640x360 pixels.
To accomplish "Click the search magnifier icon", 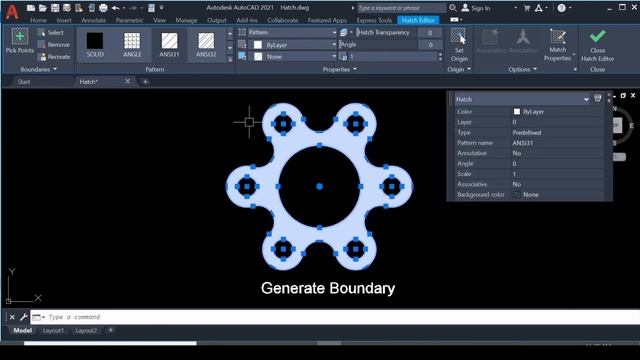I will point(453,8).
